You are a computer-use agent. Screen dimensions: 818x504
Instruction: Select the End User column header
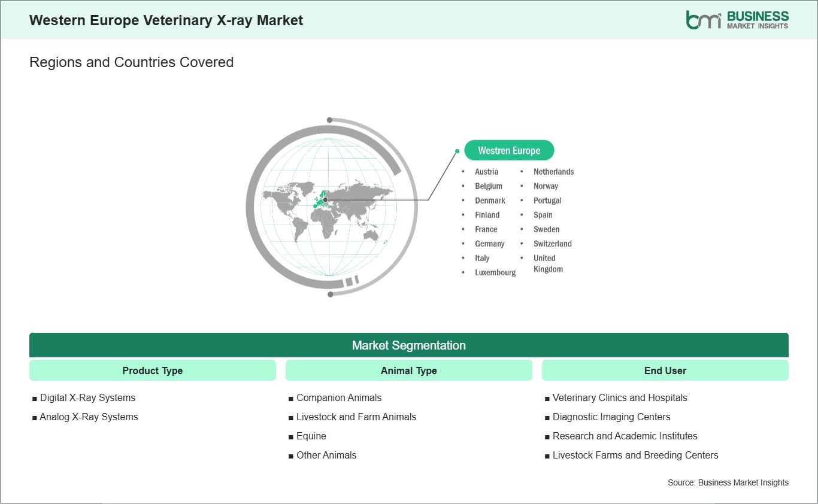[665, 371]
